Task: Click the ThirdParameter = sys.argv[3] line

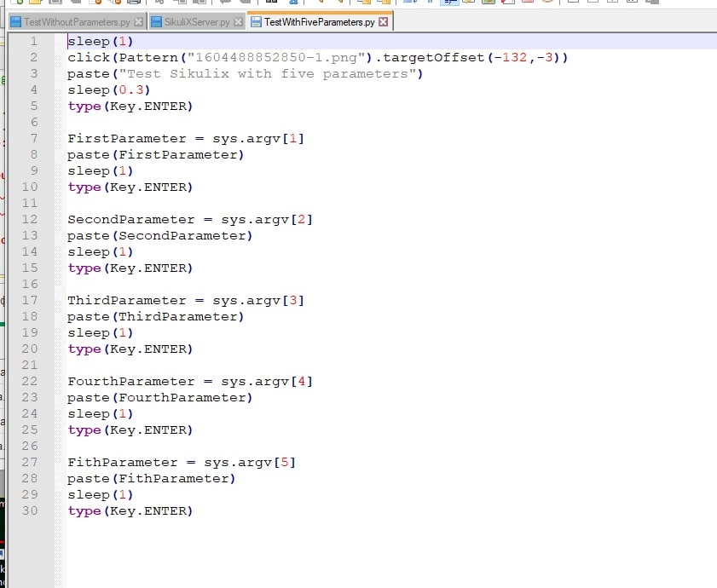Action: [x=186, y=301]
